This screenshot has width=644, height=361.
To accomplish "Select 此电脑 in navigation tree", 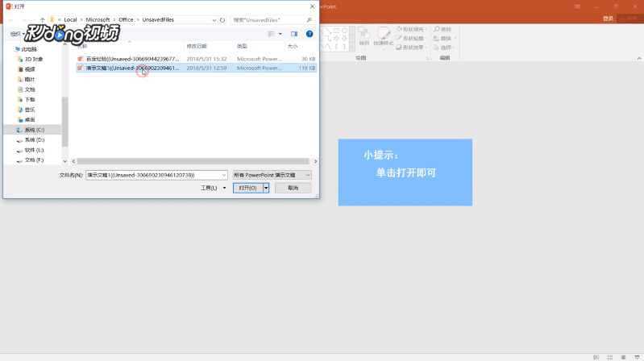I will coord(26,49).
